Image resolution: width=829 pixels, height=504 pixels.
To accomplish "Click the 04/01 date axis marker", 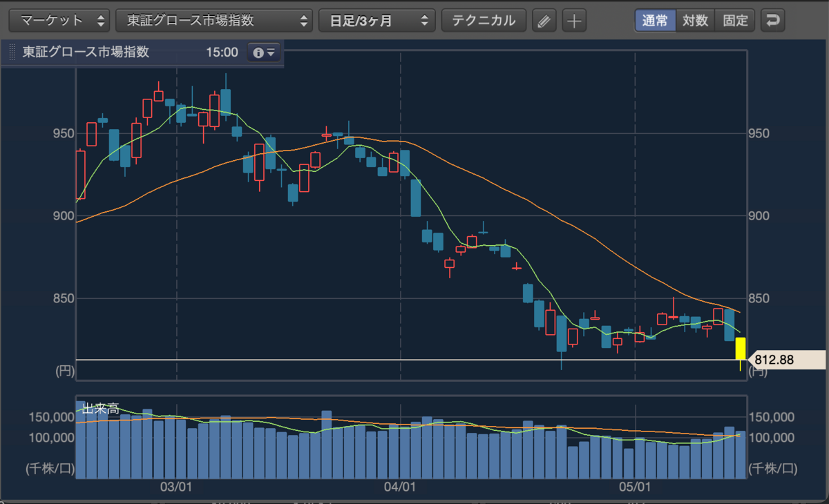I will pyautogui.click(x=401, y=487).
